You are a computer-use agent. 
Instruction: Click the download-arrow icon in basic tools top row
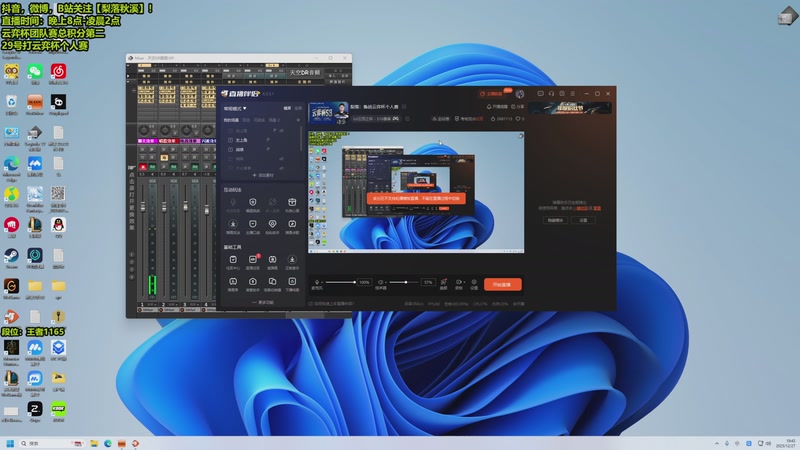pos(292,260)
